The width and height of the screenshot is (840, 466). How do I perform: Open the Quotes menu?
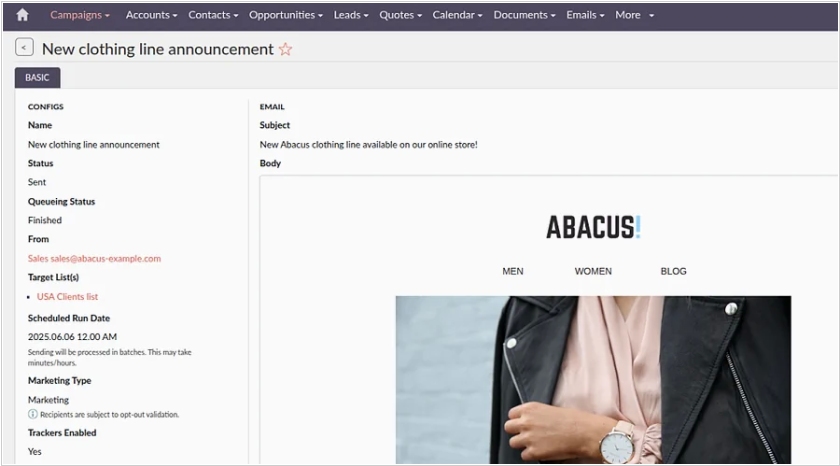tap(400, 15)
